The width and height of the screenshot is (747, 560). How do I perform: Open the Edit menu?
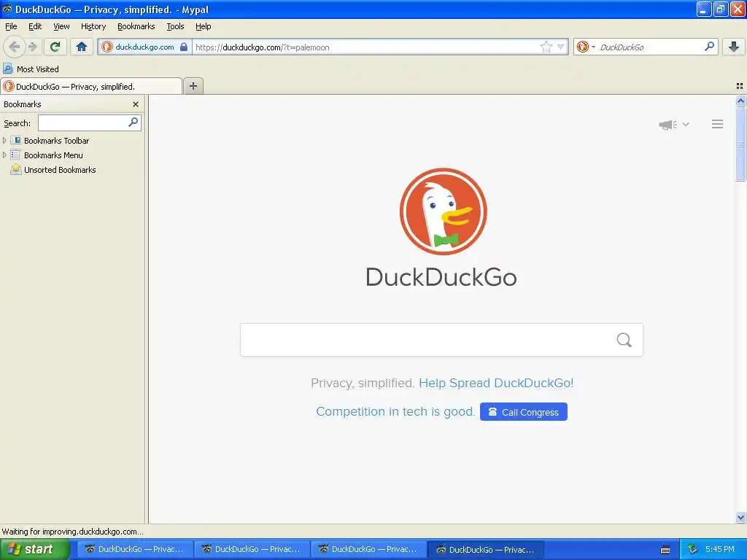35,27
